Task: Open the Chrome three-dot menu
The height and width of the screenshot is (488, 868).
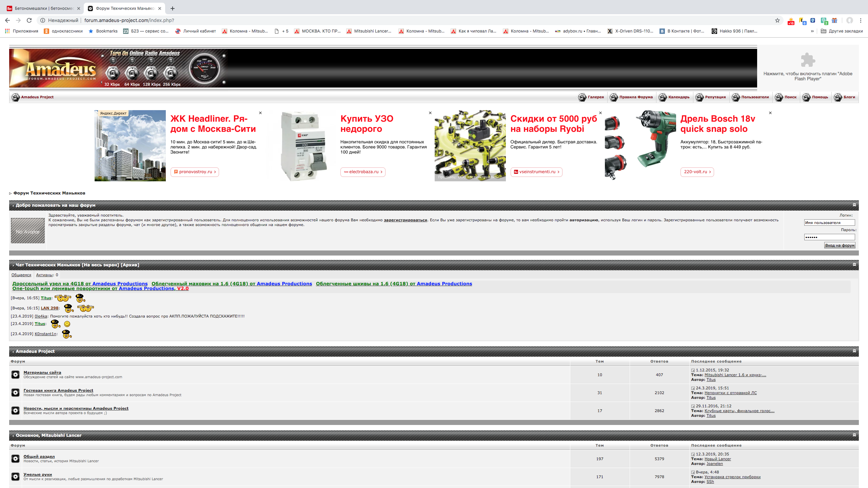Action: coord(861,20)
